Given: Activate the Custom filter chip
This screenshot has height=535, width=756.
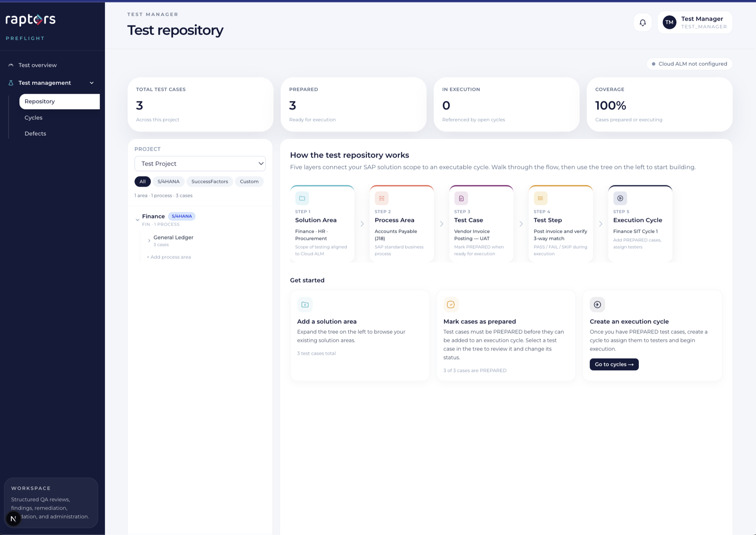Looking at the screenshot, I should (x=249, y=181).
